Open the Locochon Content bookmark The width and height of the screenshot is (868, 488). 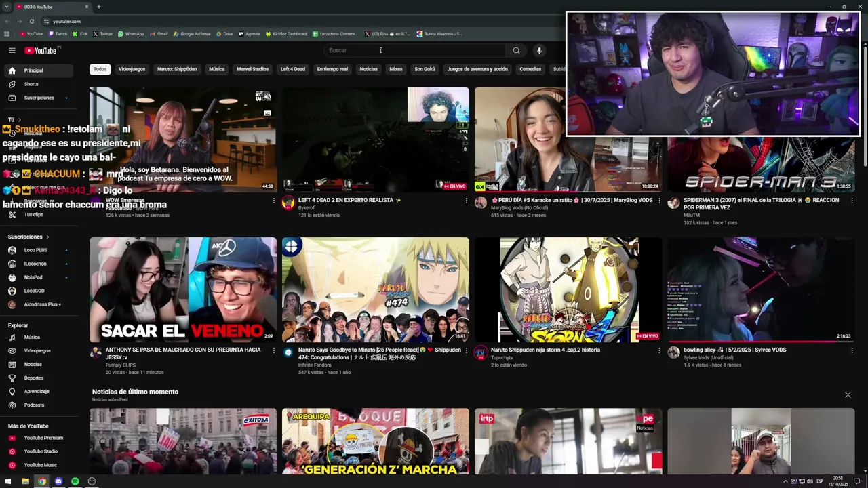point(335,34)
